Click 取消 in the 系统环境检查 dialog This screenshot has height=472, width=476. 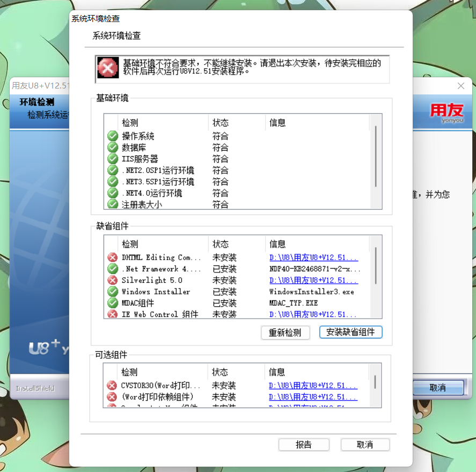pyautogui.click(x=365, y=445)
